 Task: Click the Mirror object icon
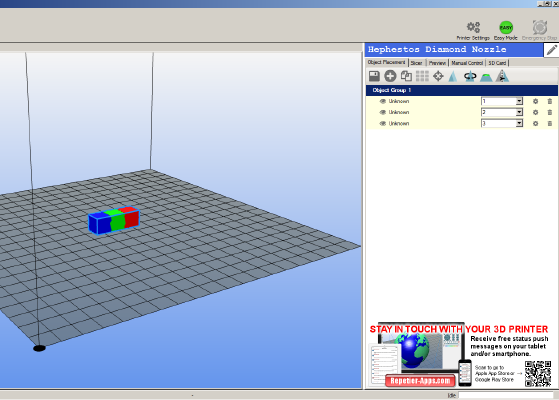pyautogui.click(x=502, y=76)
